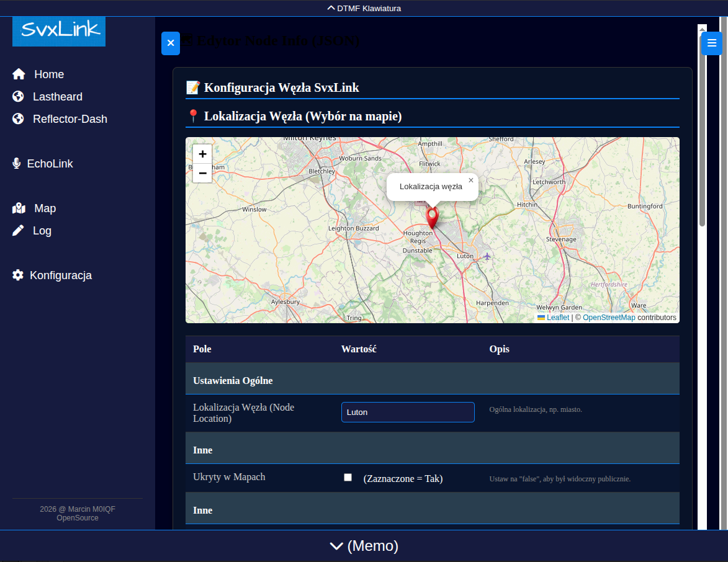
Task: Click the Node Location input field
Action: (408, 413)
